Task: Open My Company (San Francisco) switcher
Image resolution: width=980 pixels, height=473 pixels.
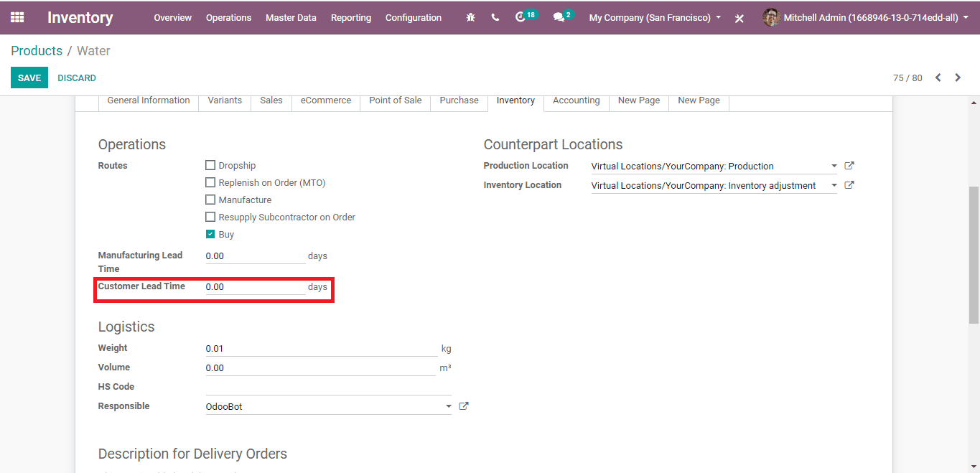Action: point(655,17)
